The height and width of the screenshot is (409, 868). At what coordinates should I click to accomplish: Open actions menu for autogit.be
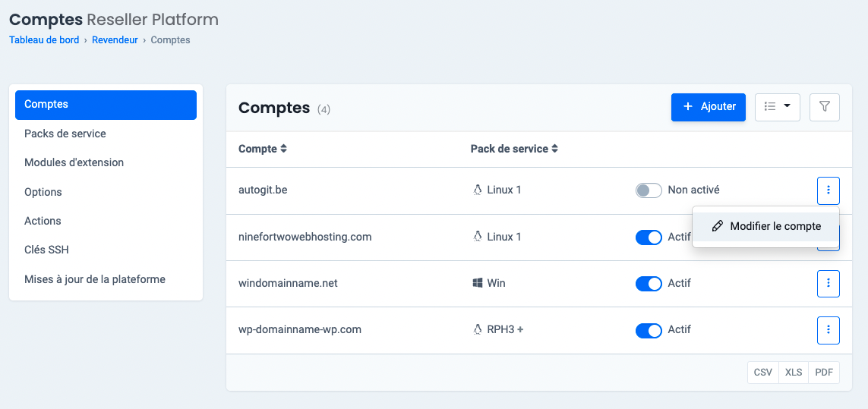828,190
